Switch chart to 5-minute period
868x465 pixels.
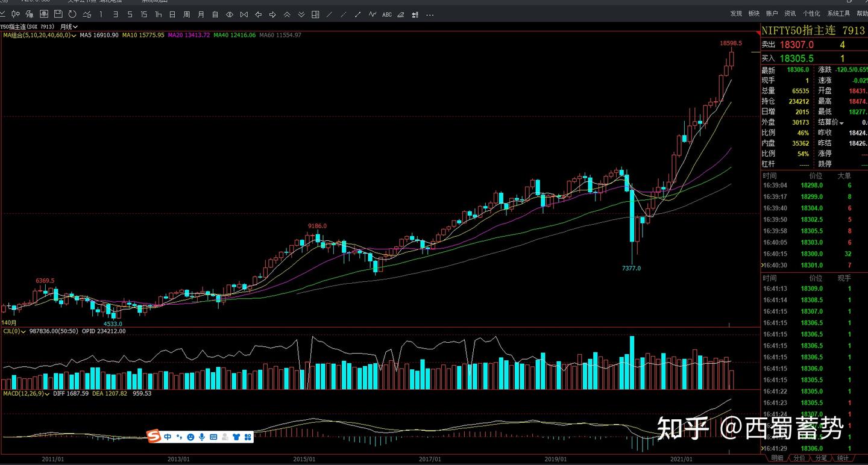(x=129, y=14)
